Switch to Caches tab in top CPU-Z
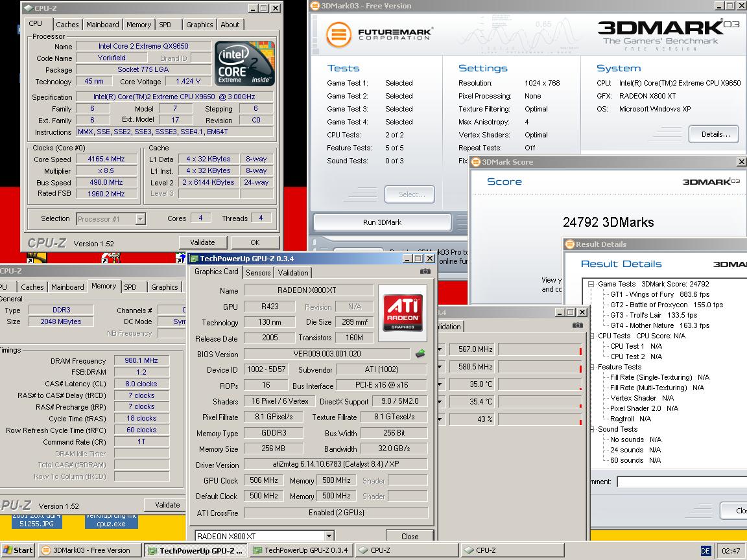The image size is (747, 560). click(x=67, y=24)
